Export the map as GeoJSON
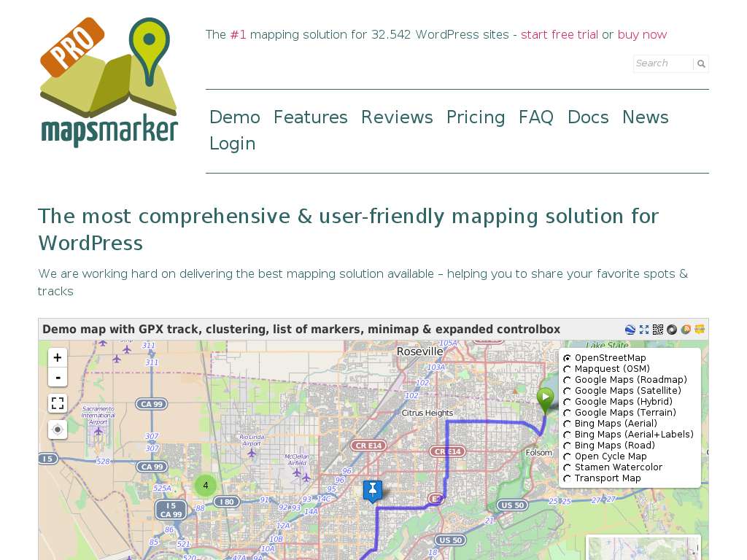 click(x=672, y=330)
